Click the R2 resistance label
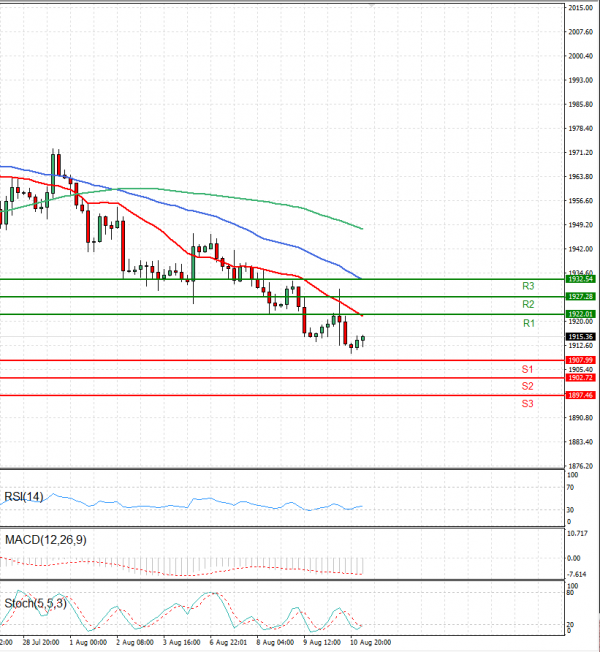This screenshot has width=600, height=652. 528,304
